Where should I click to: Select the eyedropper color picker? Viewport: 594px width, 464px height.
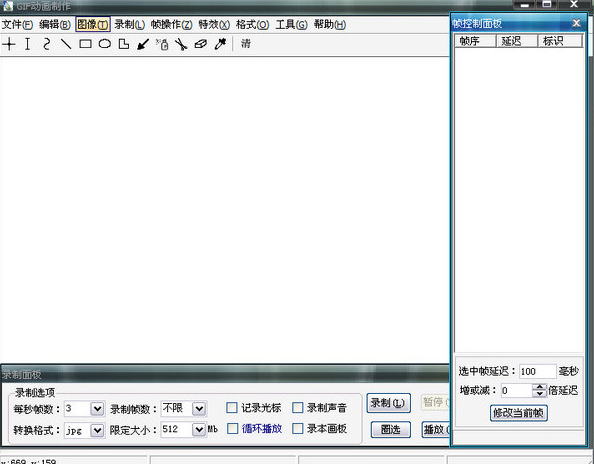[x=220, y=44]
